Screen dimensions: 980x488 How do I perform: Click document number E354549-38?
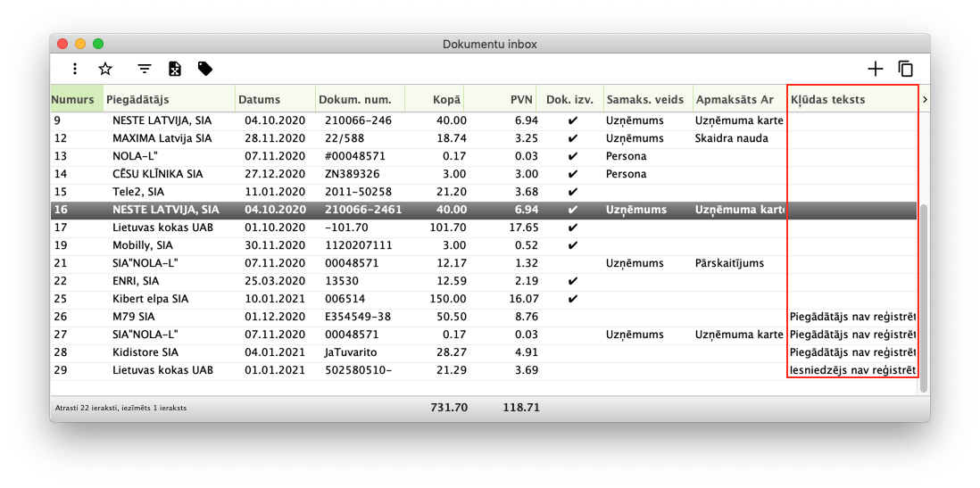pos(358,317)
